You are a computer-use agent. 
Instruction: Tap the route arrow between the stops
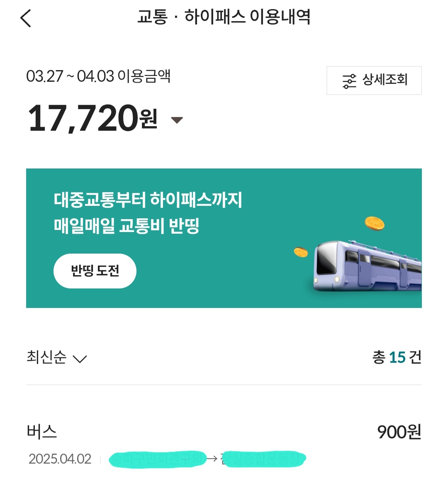pyautogui.click(x=212, y=459)
